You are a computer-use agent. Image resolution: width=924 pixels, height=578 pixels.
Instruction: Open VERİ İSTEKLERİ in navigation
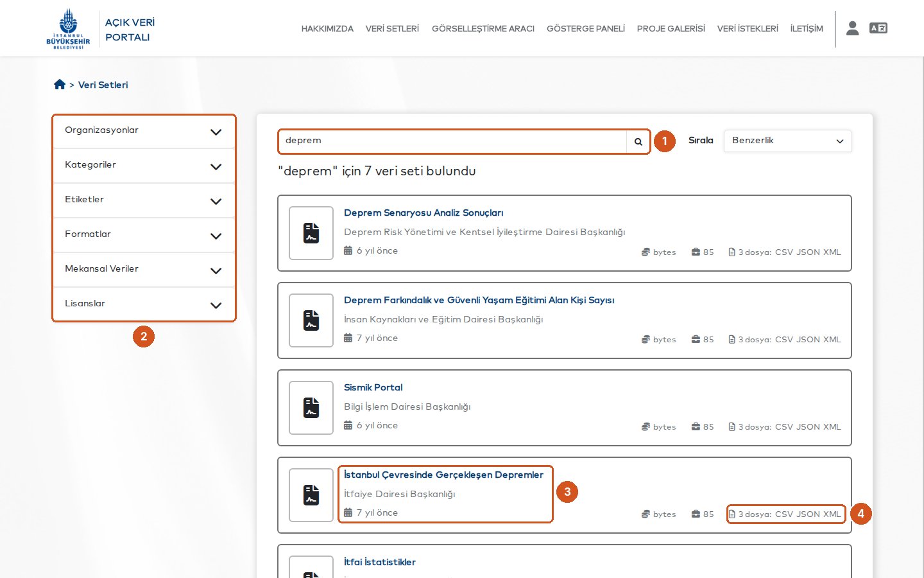[748, 29]
